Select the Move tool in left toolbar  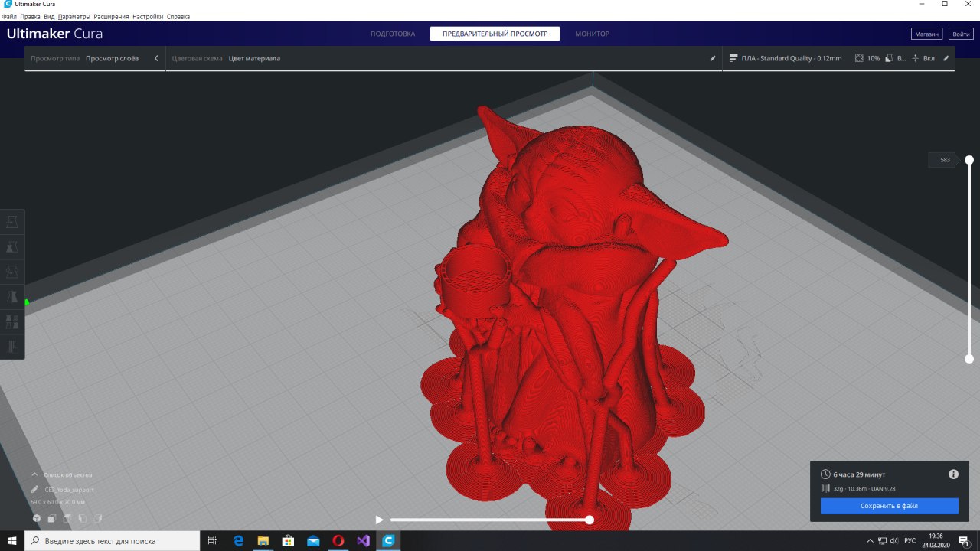click(x=12, y=222)
